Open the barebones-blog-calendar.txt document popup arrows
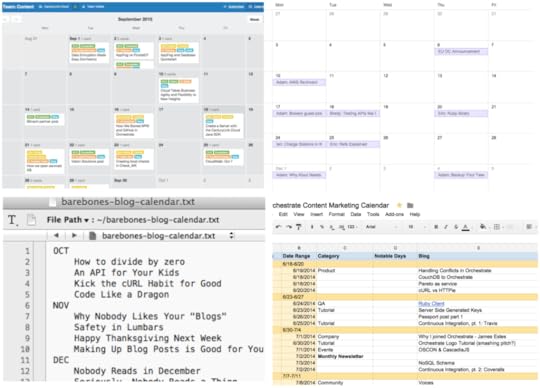The image size is (540, 388). (231, 235)
